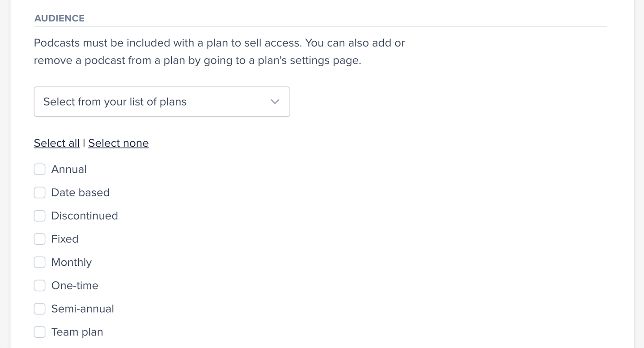This screenshot has width=644, height=348.
Task: Tick the Discontinued plan checkbox
Action: [40, 216]
